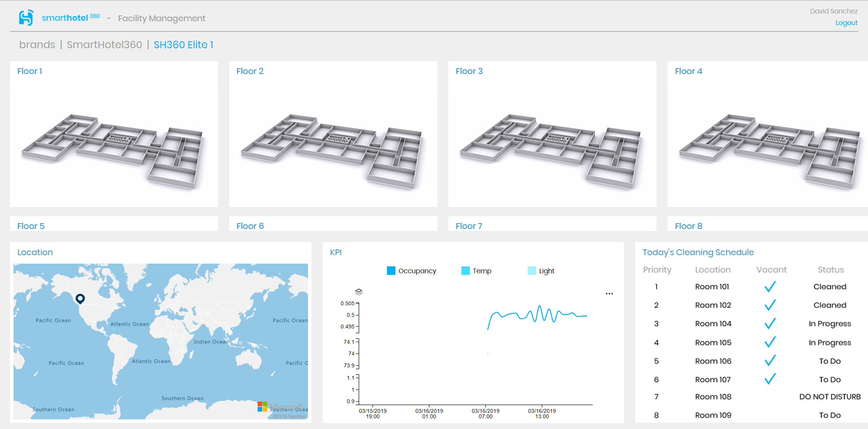Screen dimensions: 868x429
Task: Click the Priority column header
Action: pyautogui.click(x=657, y=270)
